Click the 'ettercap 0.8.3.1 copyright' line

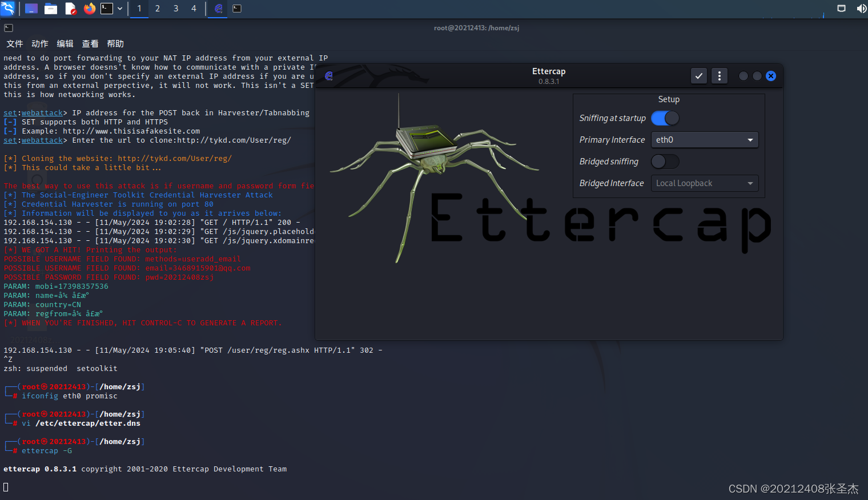(145, 469)
